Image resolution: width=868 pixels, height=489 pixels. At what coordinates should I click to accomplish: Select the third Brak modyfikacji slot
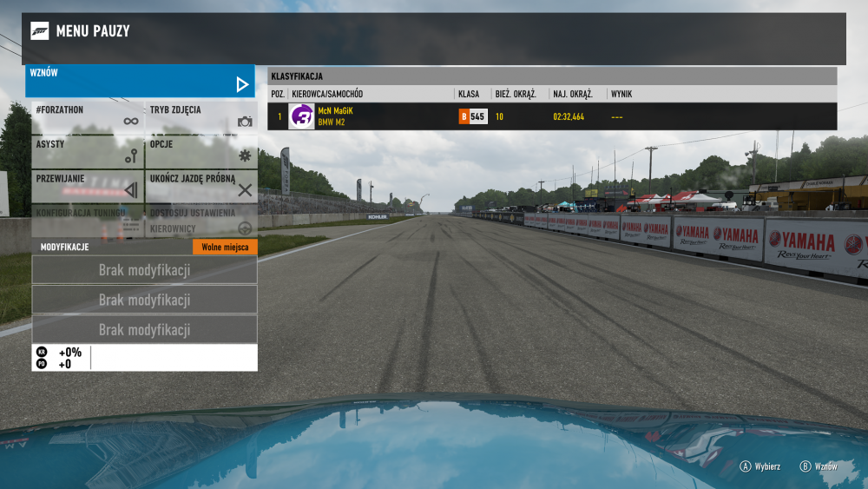tap(144, 329)
